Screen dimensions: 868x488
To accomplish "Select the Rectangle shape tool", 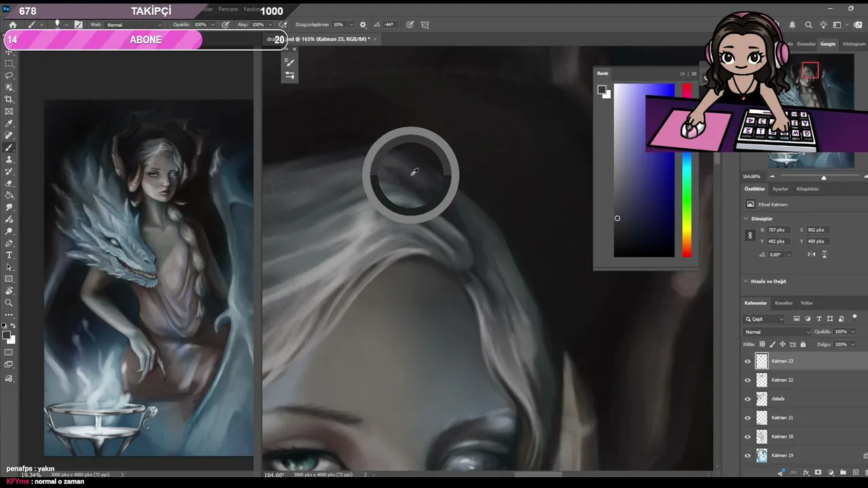I will click(x=9, y=279).
